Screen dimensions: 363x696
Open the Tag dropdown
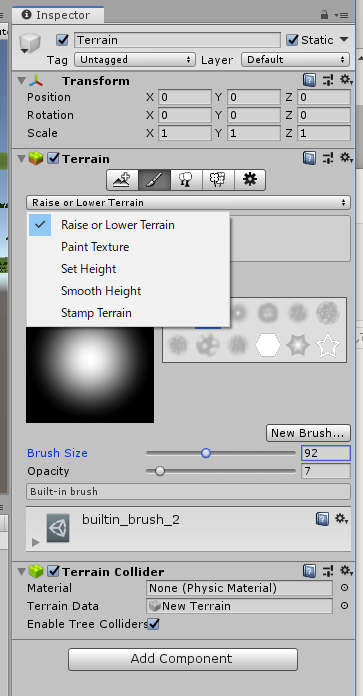[134, 59]
